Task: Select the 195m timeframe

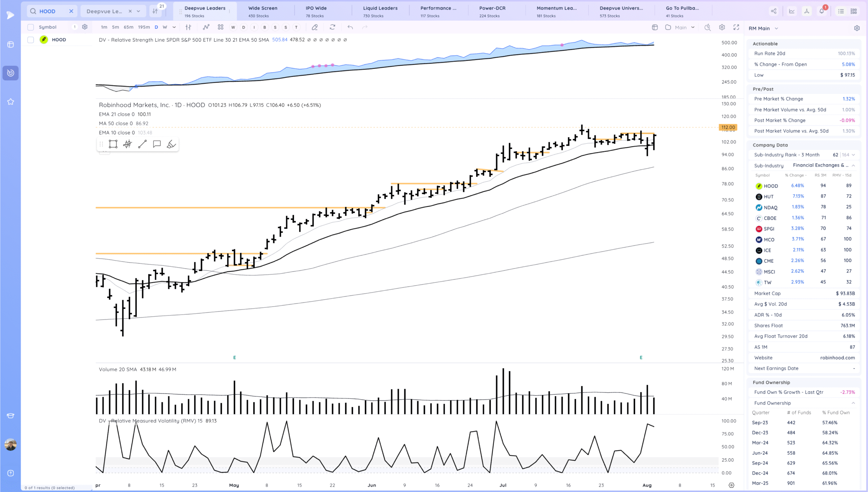Action: coord(144,27)
